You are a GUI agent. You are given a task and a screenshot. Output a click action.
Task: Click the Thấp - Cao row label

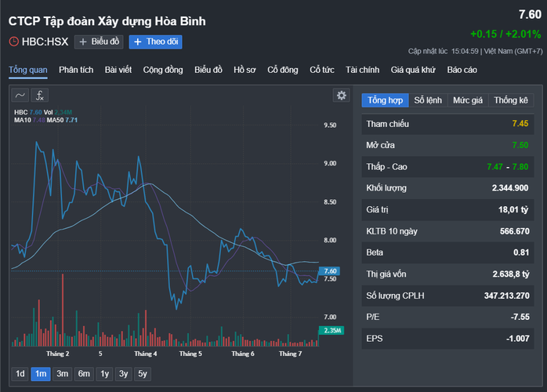[x=386, y=167]
